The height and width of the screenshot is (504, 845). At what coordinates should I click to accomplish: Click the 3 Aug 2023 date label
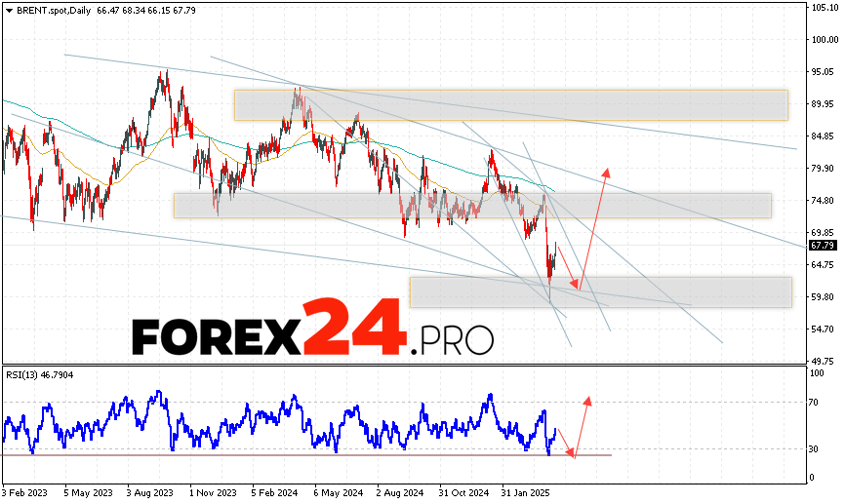(151, 491)
